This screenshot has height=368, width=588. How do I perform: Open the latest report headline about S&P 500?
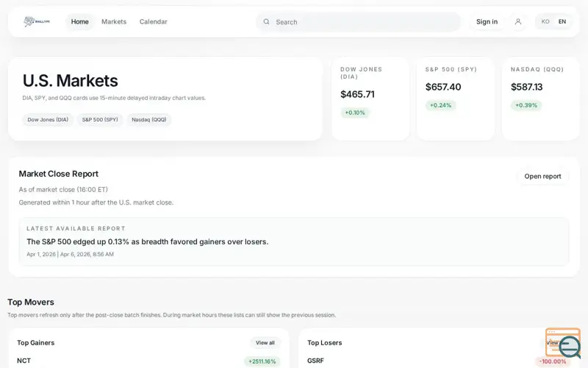148,241
